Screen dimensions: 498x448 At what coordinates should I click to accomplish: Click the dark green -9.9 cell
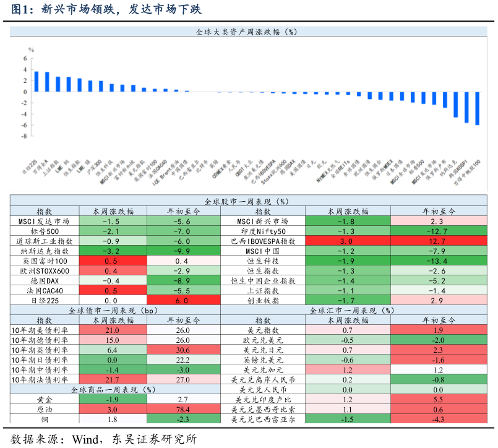click(182, 251)
